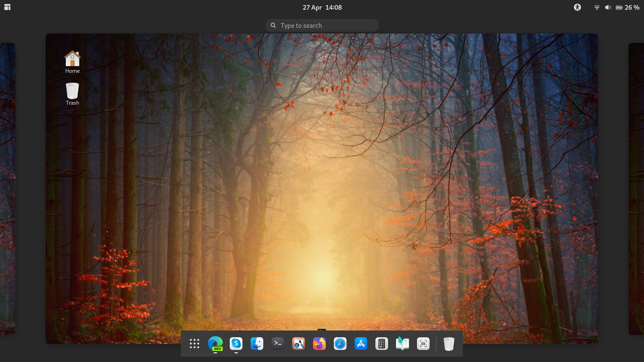Click the 26 % battery indicator
The height and width of the screenshot is (362, 644).
[x=628, y=7]
